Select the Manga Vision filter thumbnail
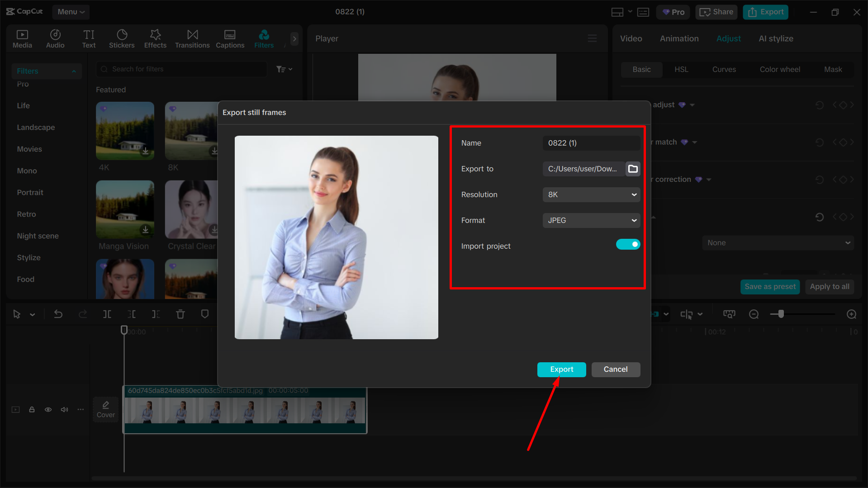The height and width of the screenshot is (488, 868). coord(124,209)
